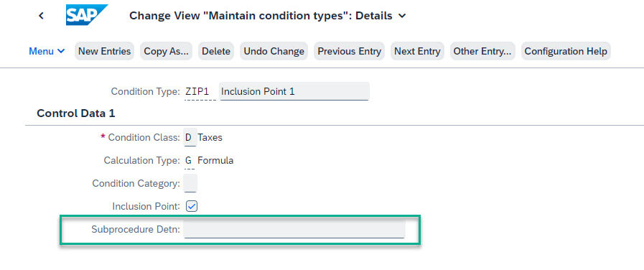This screenshot has width=644, height=270.
Task: Select the Calculation Type field with G
Action: pyautogui.click(x=189, y=160)
